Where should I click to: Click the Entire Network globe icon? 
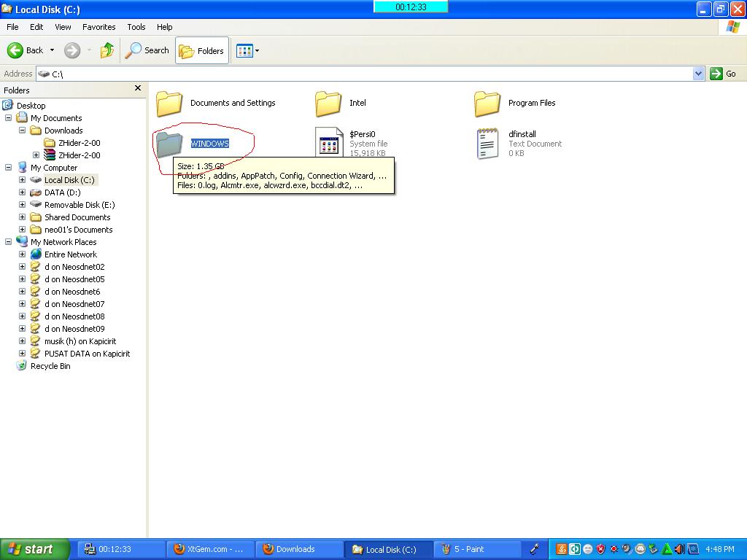(x=36, y=254)
